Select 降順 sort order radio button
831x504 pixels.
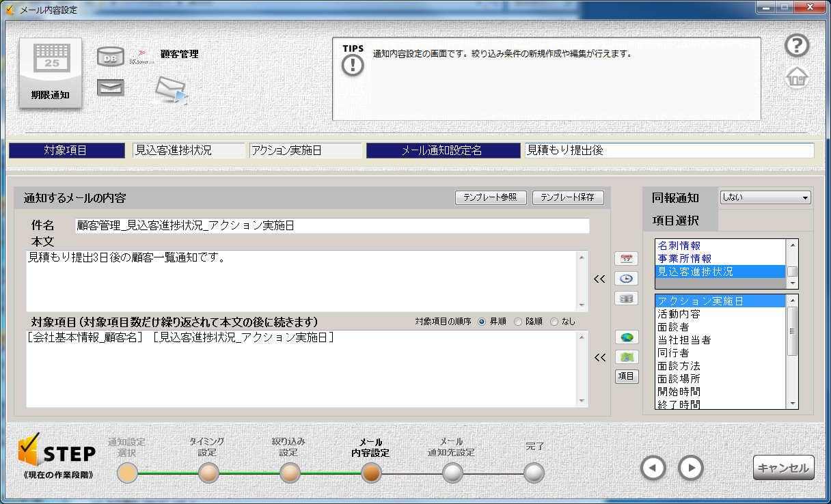click(x=517, y=322)
